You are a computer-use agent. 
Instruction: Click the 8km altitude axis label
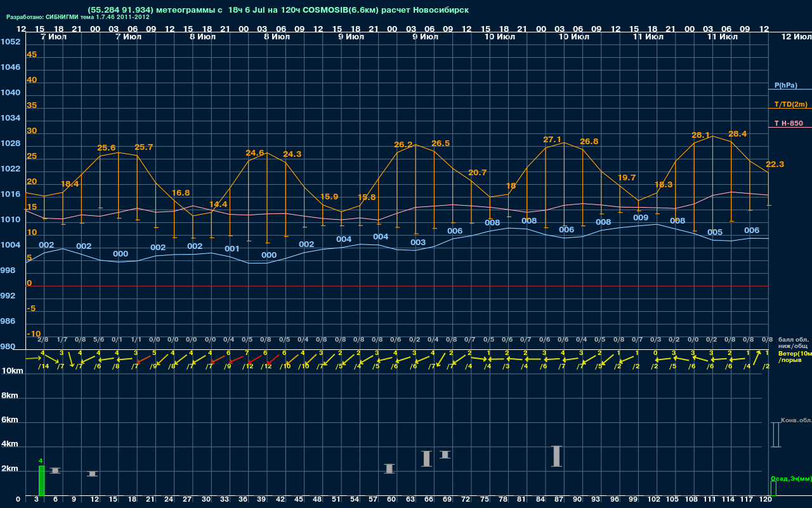pos(9,396)
